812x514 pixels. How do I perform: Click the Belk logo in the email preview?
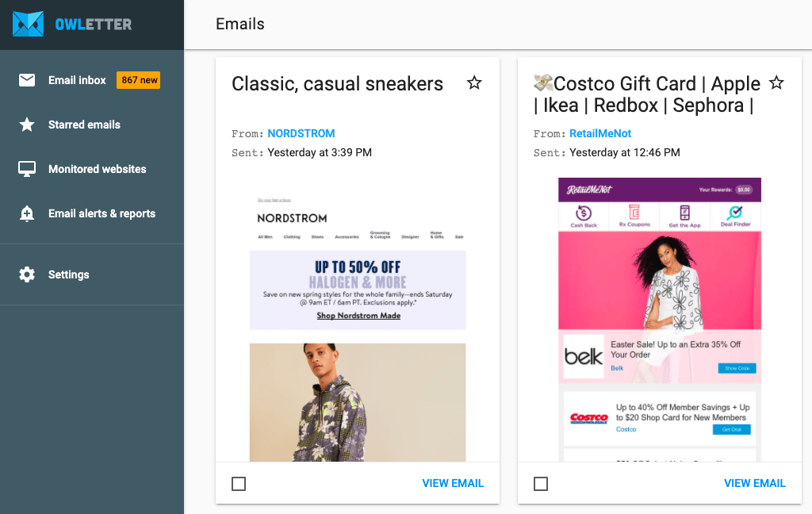point(584,356)
